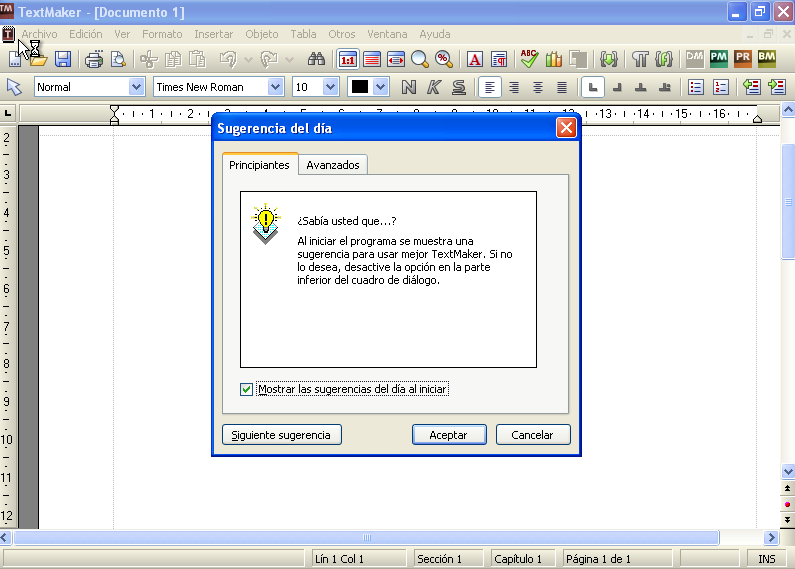
Task: Uncheck Mostrar las sugerencias del día al iniciar
Action: (x=247, y=389)
